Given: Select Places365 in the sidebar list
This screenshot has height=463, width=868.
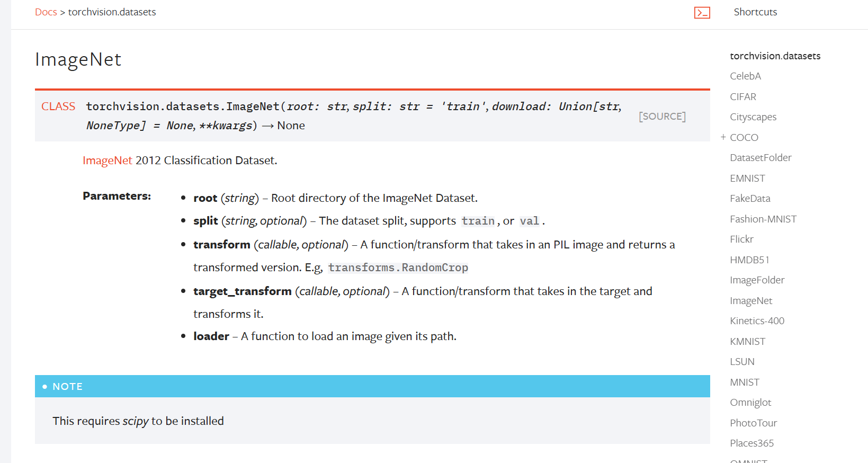Looking at the screenshot, I should pyautogui.click(x=751, y=443).
